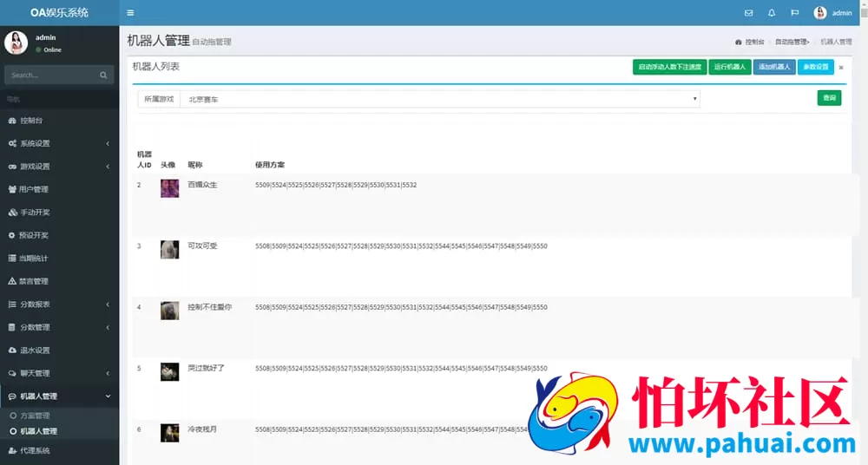Open the 所属游戏 dropdown showing 北京赛车

click(x=441, y=99)
